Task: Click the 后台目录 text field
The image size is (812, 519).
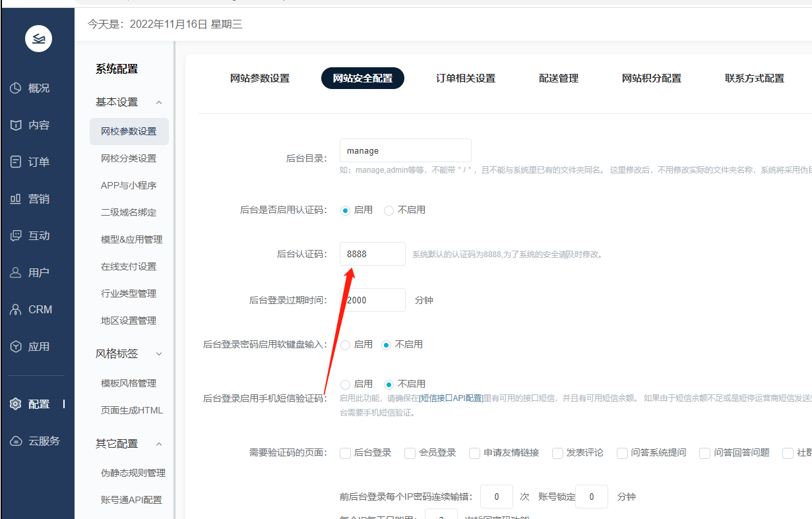Action: coord(405,150)
